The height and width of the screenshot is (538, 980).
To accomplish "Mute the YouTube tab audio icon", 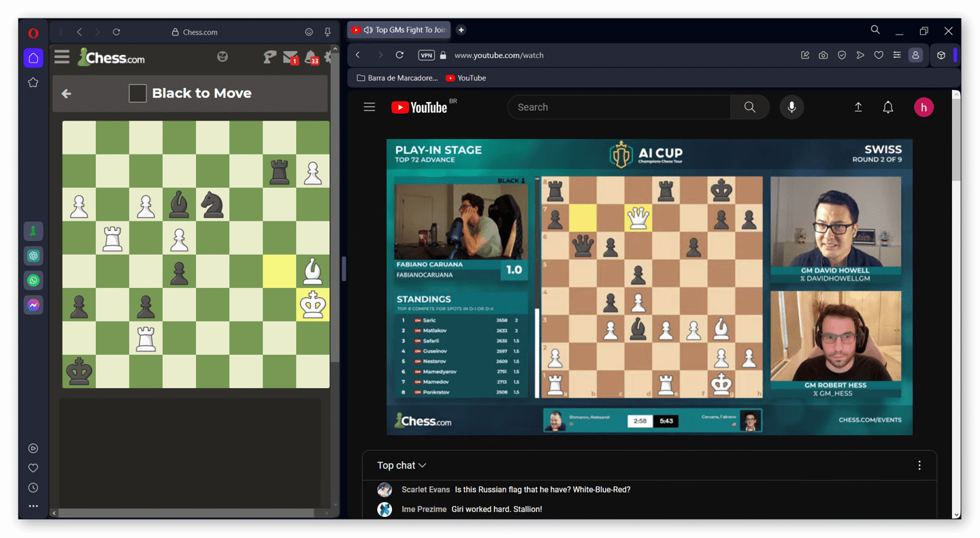I will pos(368,30).
